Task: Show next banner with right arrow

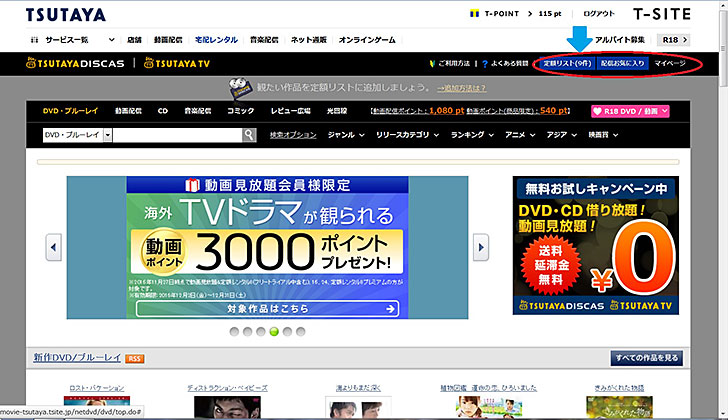Action: tap(481, 247)
